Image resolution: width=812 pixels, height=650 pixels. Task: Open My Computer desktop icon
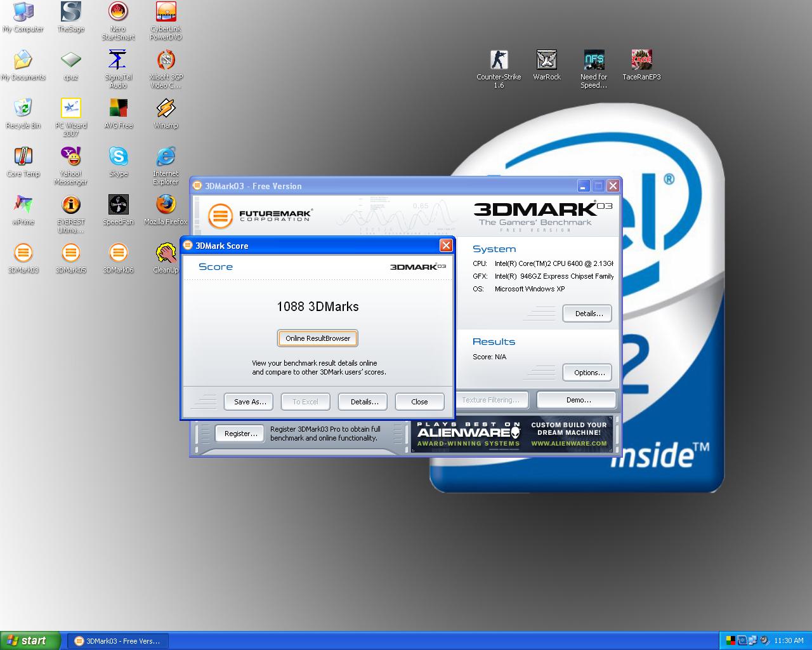coord(23,18)
